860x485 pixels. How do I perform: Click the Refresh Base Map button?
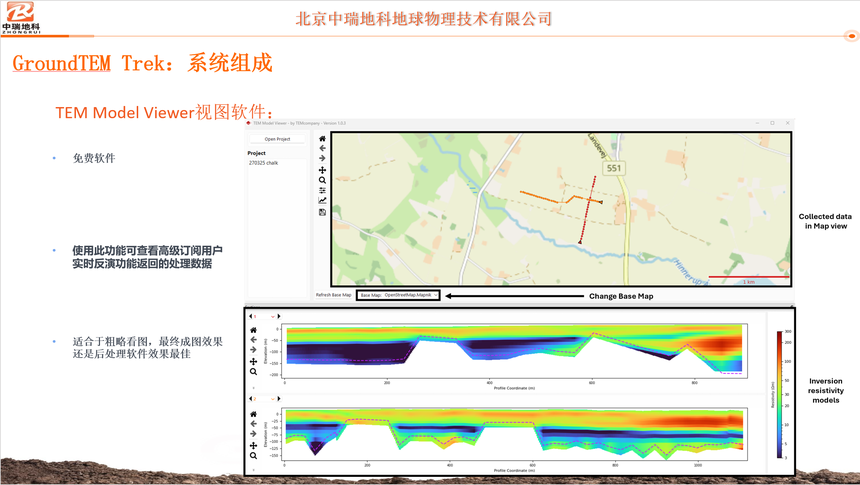[333, 295]
